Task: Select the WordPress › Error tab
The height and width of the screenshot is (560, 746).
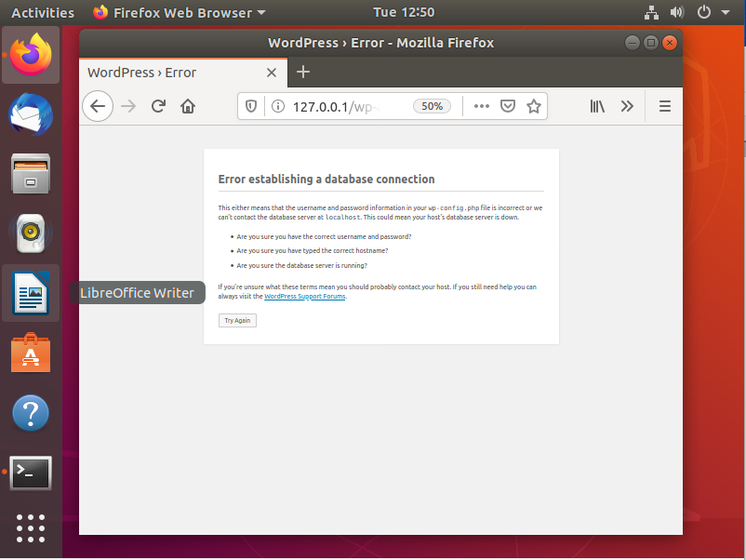Action: pos(183,73)
